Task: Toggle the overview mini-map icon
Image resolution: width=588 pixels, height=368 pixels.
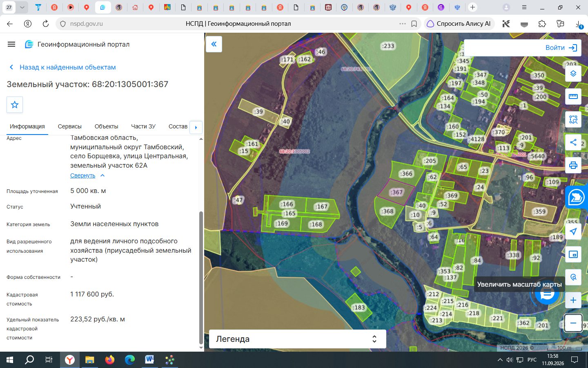Action: [573, 254]
